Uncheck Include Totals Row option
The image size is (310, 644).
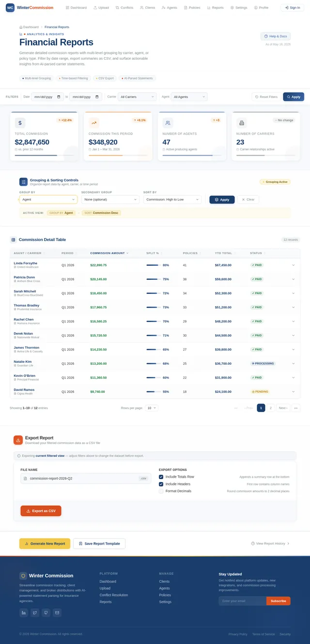(161, 477)
